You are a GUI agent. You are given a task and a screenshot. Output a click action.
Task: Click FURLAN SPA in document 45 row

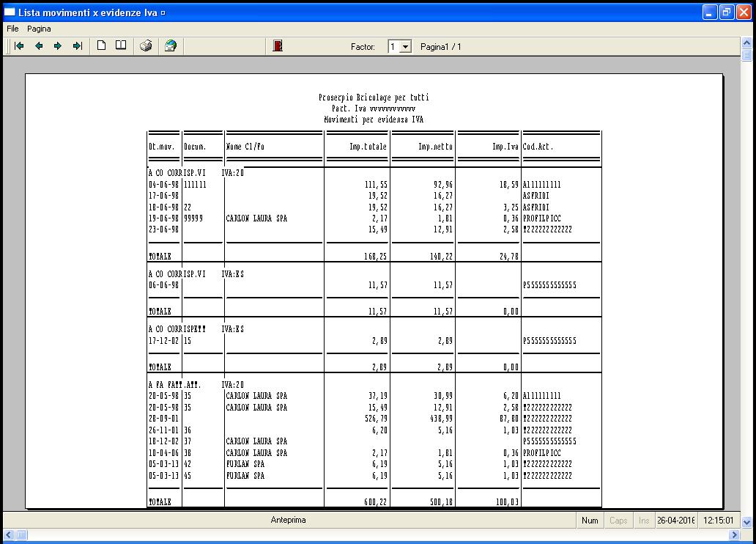click(245, 476)
